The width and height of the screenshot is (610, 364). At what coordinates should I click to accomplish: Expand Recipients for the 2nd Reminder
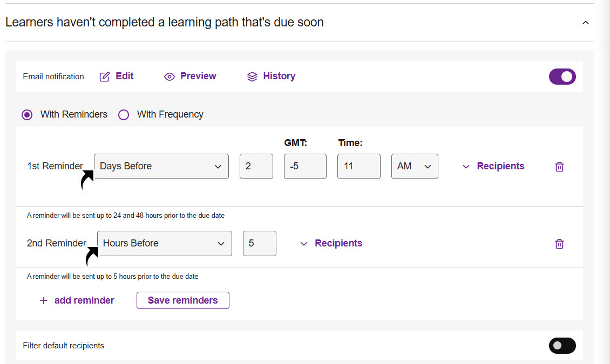[331, 243]
